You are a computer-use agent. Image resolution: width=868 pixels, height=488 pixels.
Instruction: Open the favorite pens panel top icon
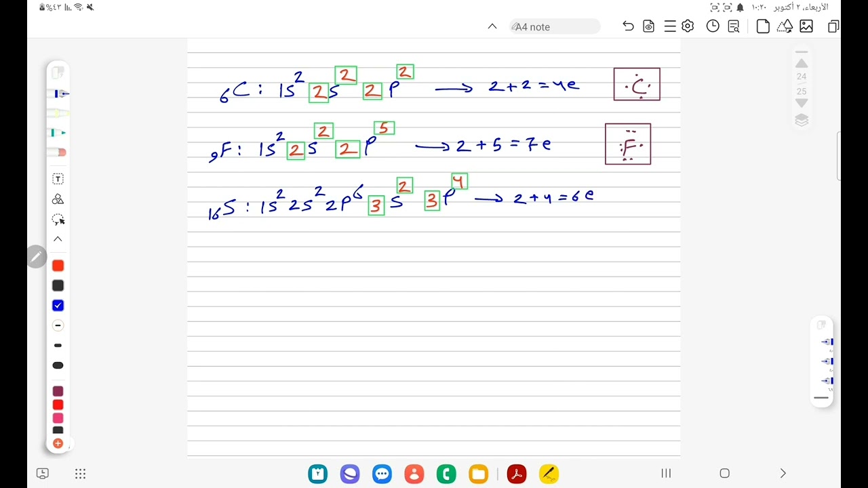tap(822, 325)
